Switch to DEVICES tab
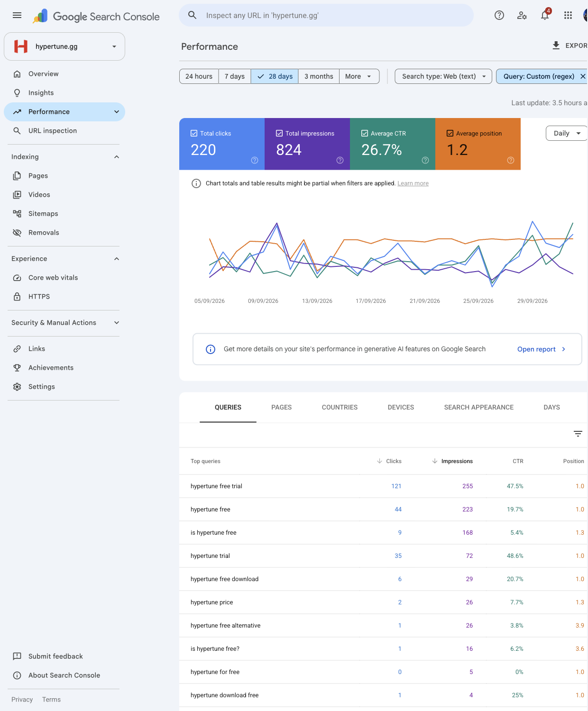The image size is (588, 711). (x=401, y=407)
